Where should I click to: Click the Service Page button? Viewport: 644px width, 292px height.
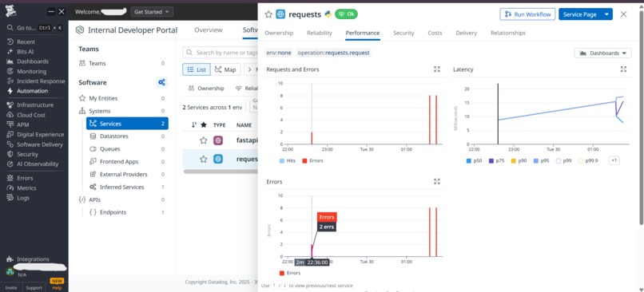(x=579, y=14)
